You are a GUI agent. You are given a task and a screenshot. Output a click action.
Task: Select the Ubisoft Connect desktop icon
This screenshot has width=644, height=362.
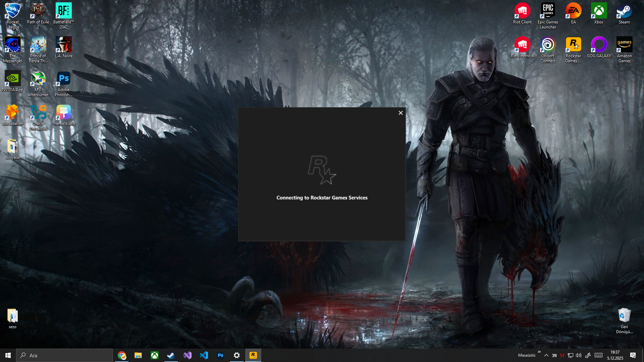click(x=548, y=45)
